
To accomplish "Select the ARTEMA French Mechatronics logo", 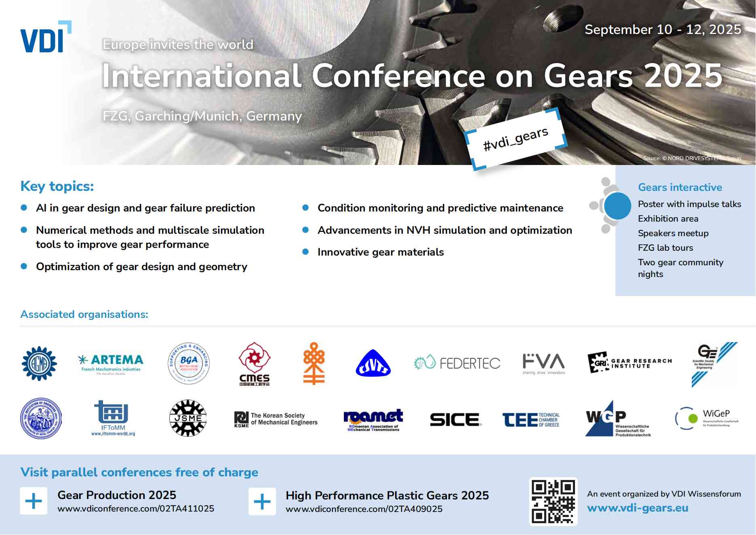I will [111, 363].
